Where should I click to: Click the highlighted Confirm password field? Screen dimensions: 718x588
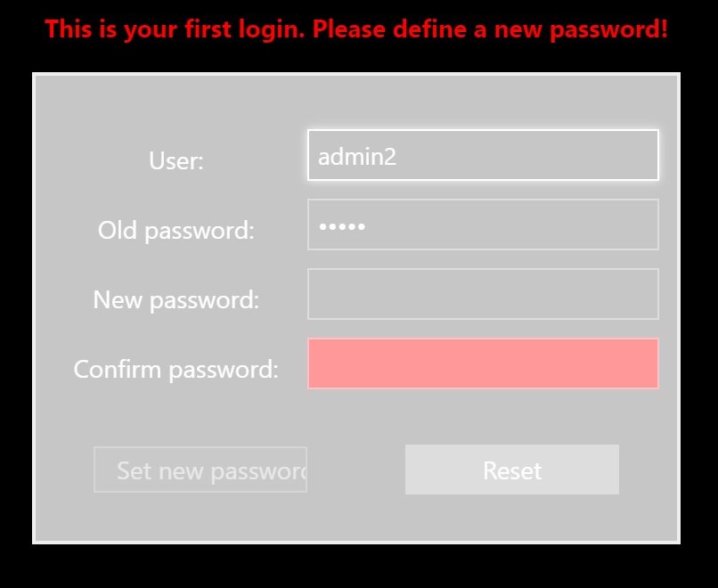483,363
